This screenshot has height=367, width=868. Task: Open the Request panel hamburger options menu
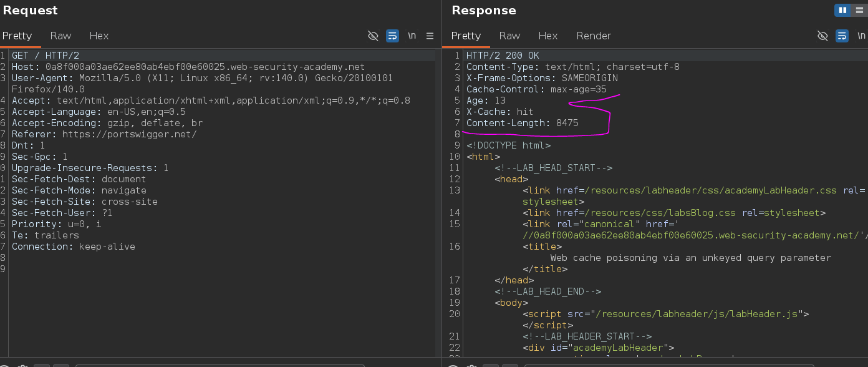tap(430, 36)
